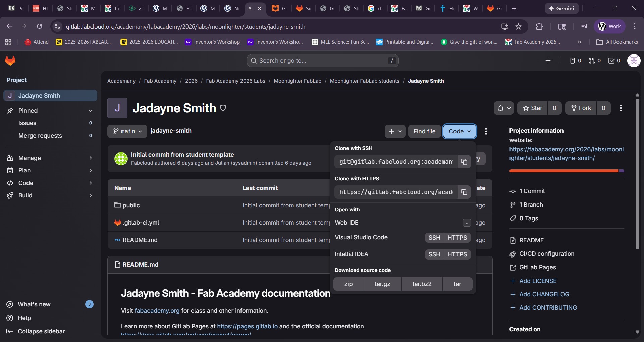Click the repository language usage bar

[x=567, y=171]
